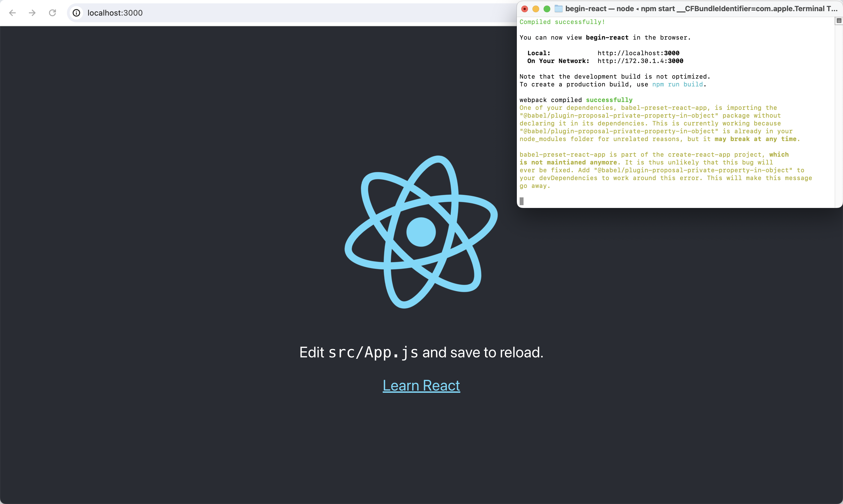
Task: Minimize the Terminal with yellow button
Action: click(536, 9)
